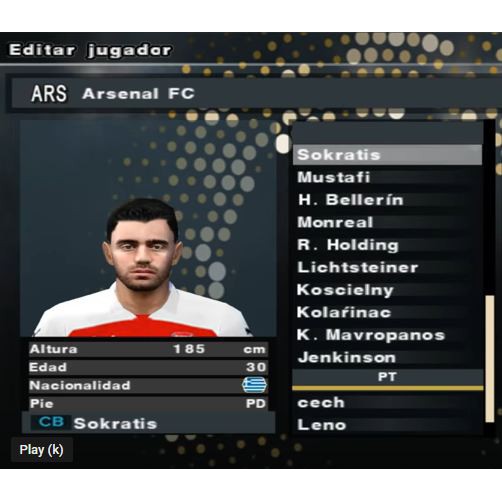Pick K. Mavropanos from the player list
502x502 pixels.
pos(388,335)
